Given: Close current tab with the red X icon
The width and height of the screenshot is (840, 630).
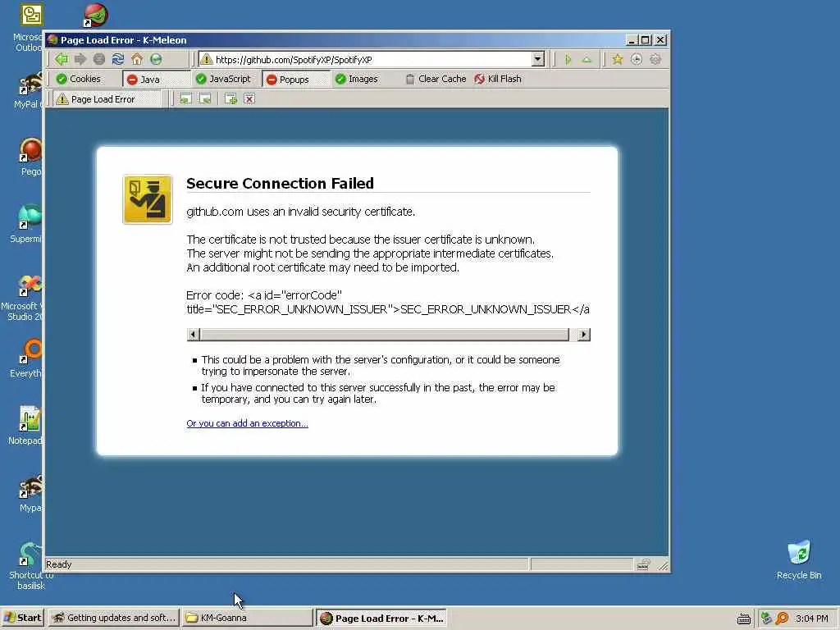Looking at the screenshot, I should pos(249,98).
